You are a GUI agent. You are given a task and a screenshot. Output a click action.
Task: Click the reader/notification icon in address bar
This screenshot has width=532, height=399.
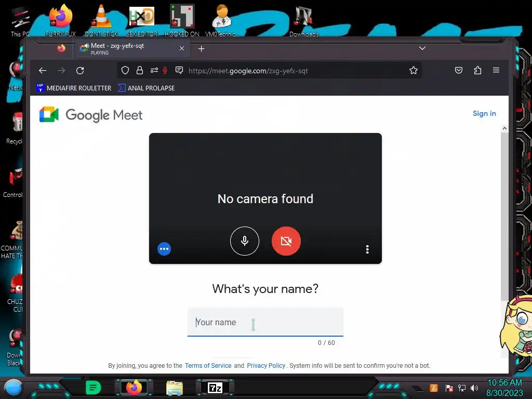(x=179, y=70)
